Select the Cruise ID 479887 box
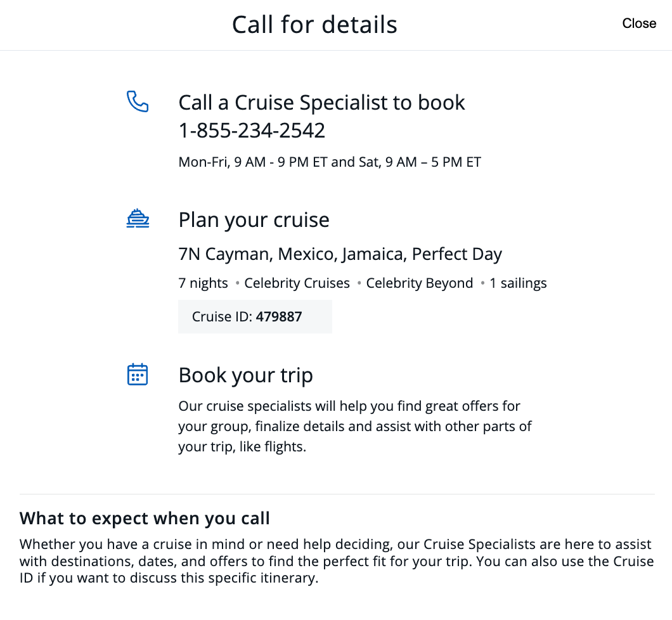This screenshot has width=672, height=620. pos(255,316)
